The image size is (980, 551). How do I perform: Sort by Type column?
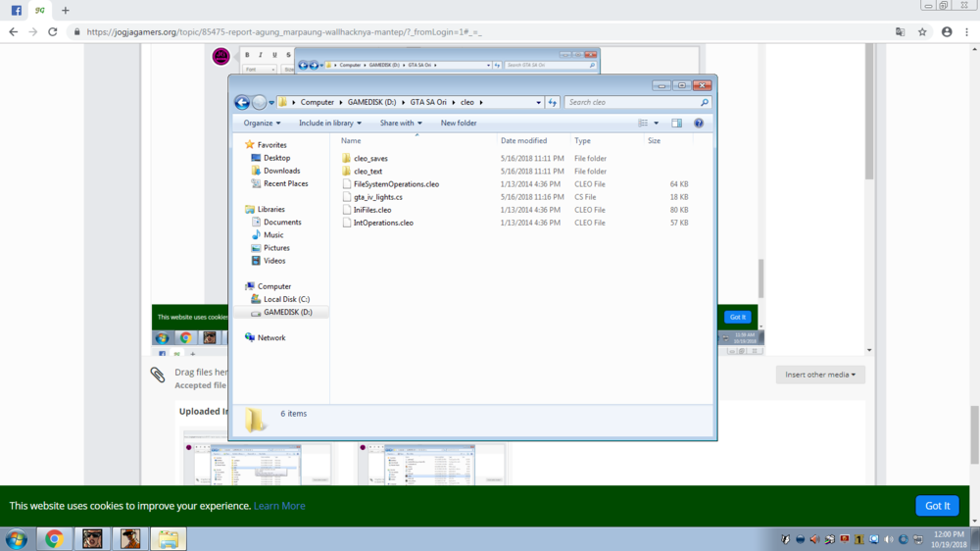click(582, 141)
